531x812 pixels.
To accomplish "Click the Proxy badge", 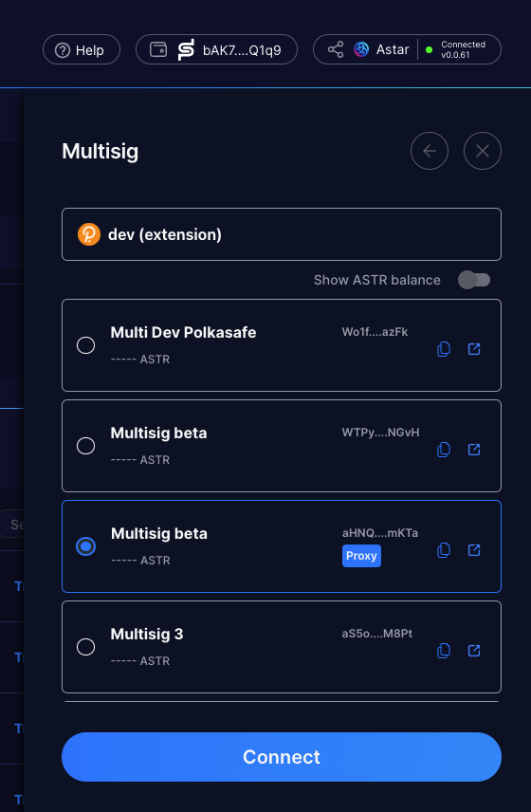I will pos(361,556).
